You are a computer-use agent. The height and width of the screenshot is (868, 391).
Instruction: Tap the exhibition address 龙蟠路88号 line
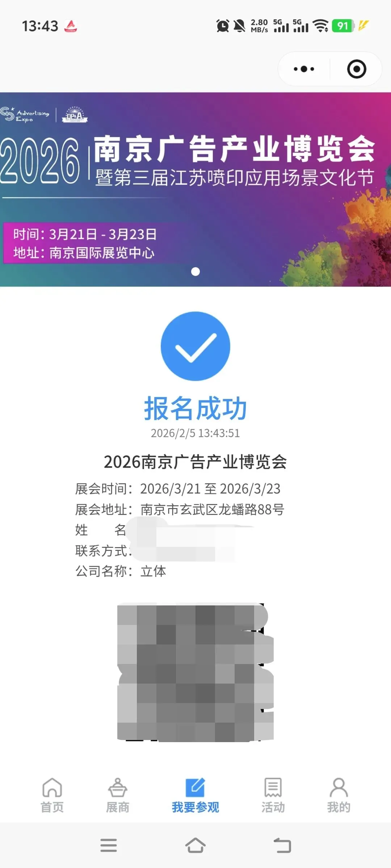tap(180, 509)
